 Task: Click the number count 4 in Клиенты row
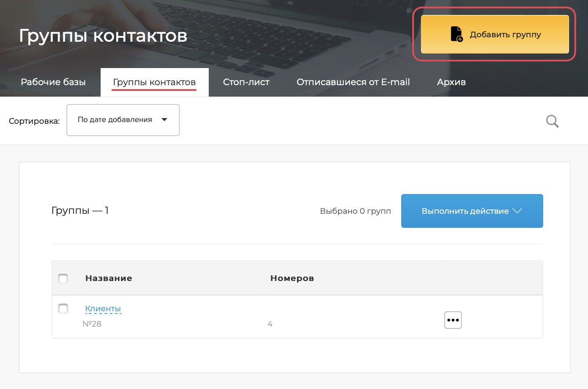coord(270,324)
